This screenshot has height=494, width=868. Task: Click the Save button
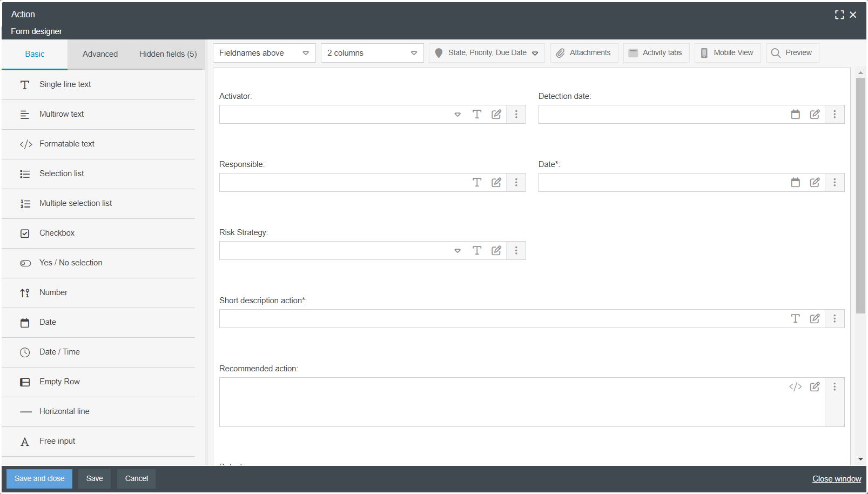click(x=95, y=479)
